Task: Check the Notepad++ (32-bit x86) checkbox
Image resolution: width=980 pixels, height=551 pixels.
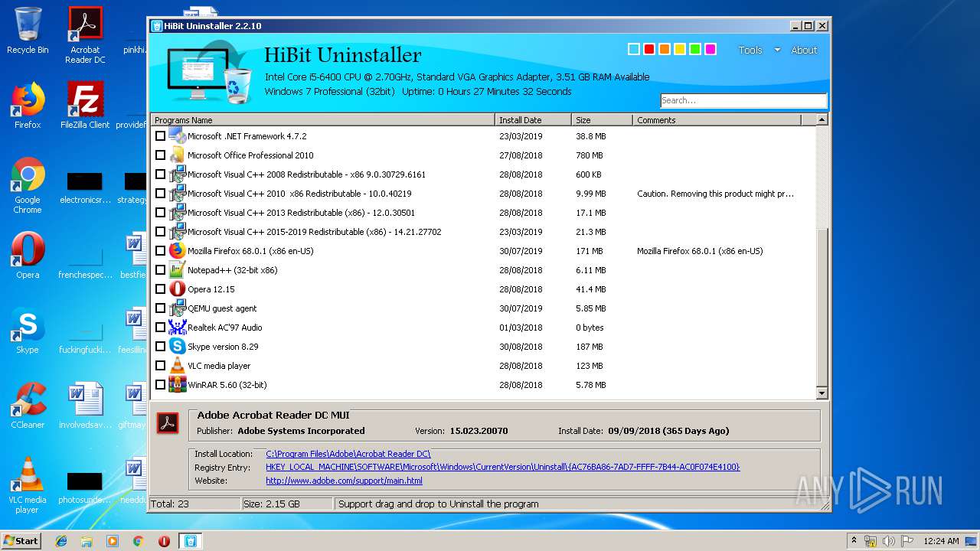Action: click(x=160, y=270)
